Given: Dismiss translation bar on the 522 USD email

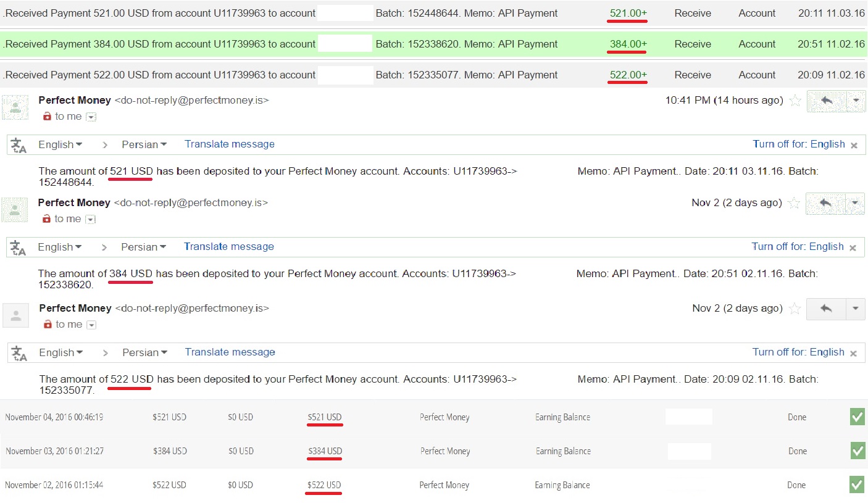Looking at the screenshot, I should [x=854, y=354].
